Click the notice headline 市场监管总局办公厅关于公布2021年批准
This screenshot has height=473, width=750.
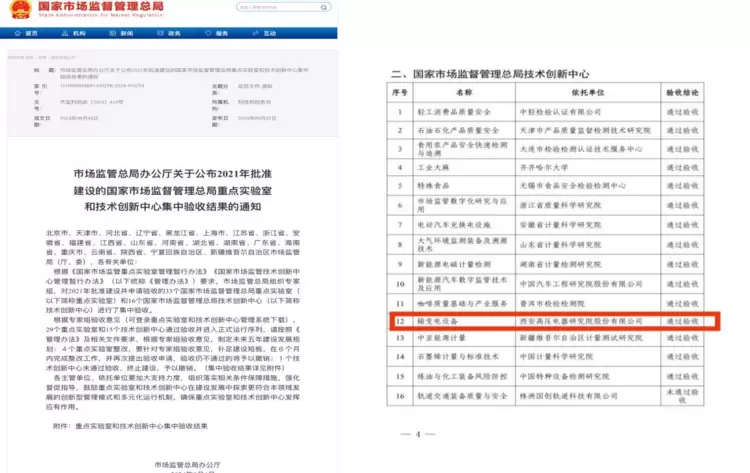pyautogui.click(x=173, y=174)
